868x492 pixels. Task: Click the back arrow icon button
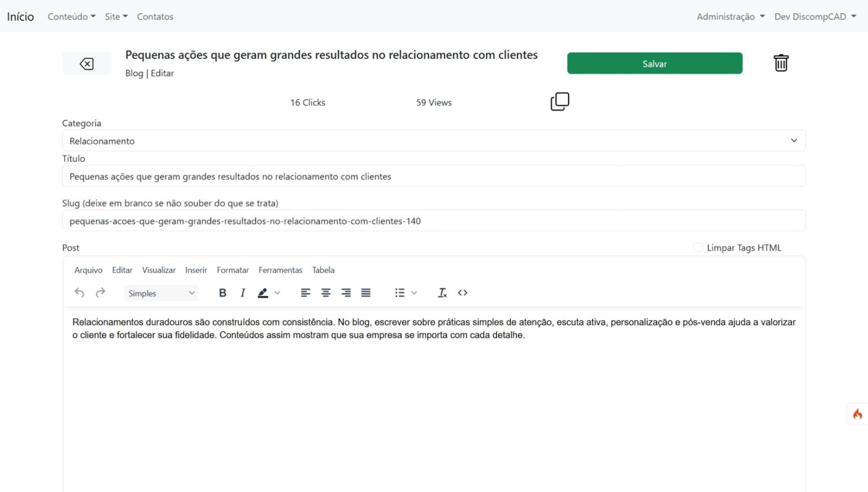87,64
